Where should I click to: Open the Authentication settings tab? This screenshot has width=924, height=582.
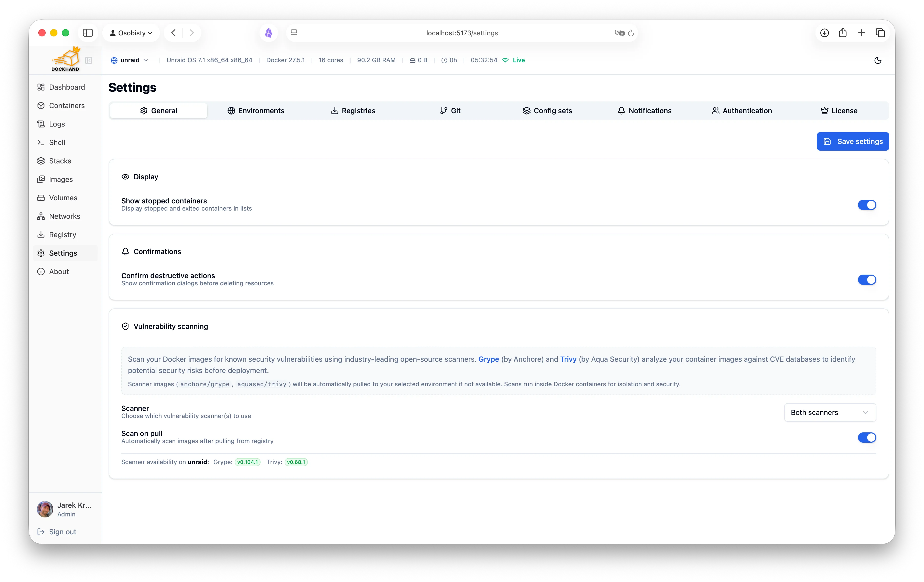point(742,111)
